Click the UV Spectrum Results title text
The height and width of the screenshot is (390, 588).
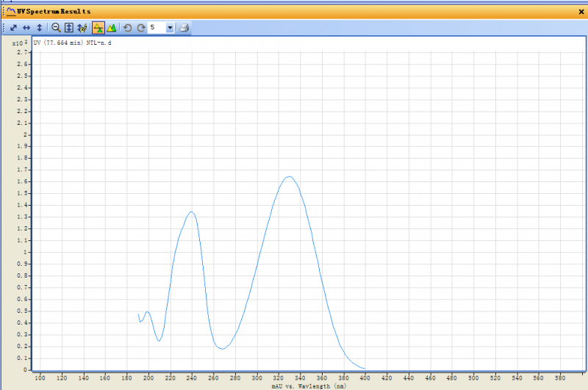tap(54, 11)
